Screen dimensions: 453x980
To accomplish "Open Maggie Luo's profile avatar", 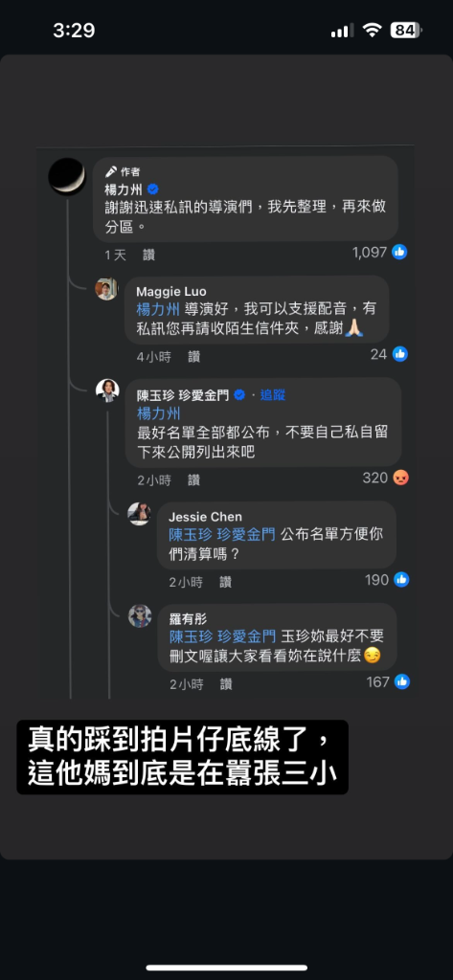I will (106, 289).
